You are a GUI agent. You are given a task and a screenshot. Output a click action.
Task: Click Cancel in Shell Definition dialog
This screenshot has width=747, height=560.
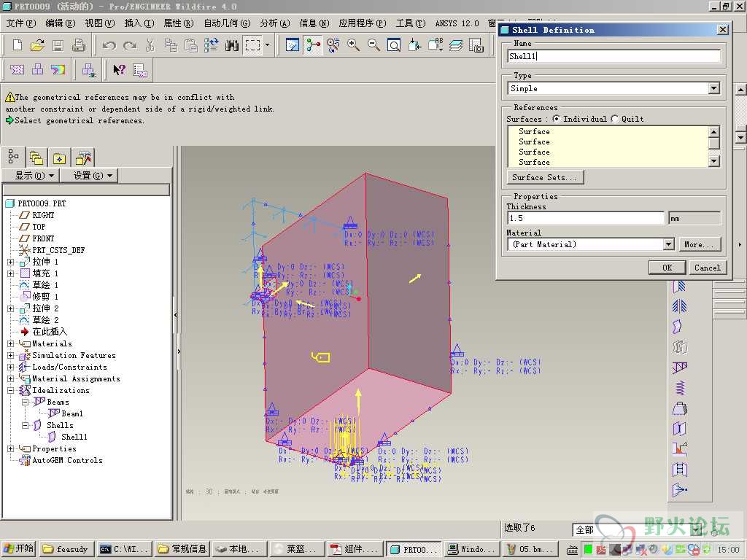point(708,268)
